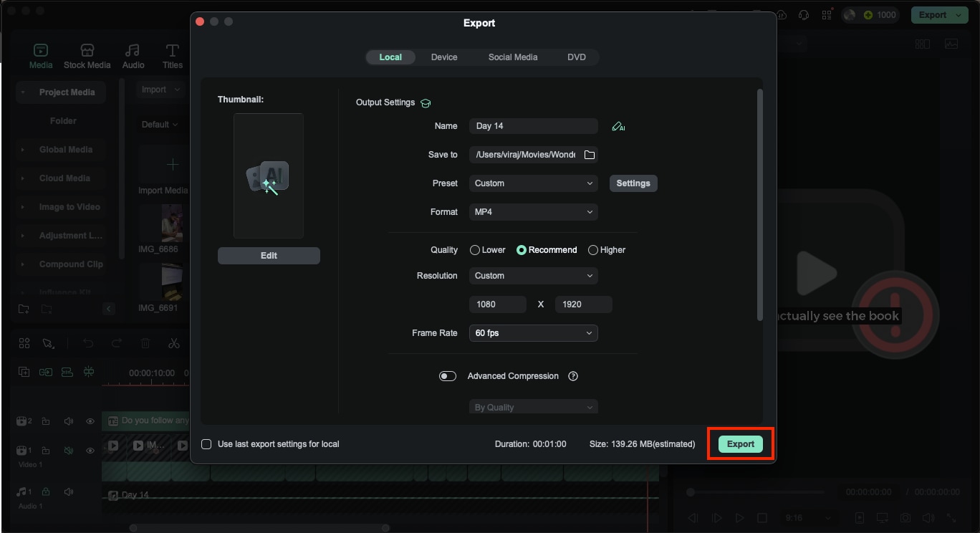980x533 pixels.
Task: Check Use last export settings for local
Action: pyautogui.click(x=206, y=444)
